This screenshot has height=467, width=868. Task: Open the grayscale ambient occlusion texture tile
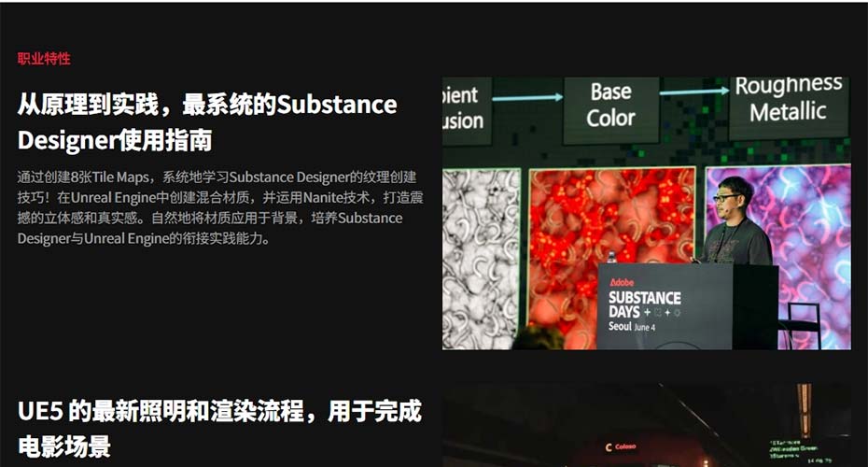click(x=481, y=259)
